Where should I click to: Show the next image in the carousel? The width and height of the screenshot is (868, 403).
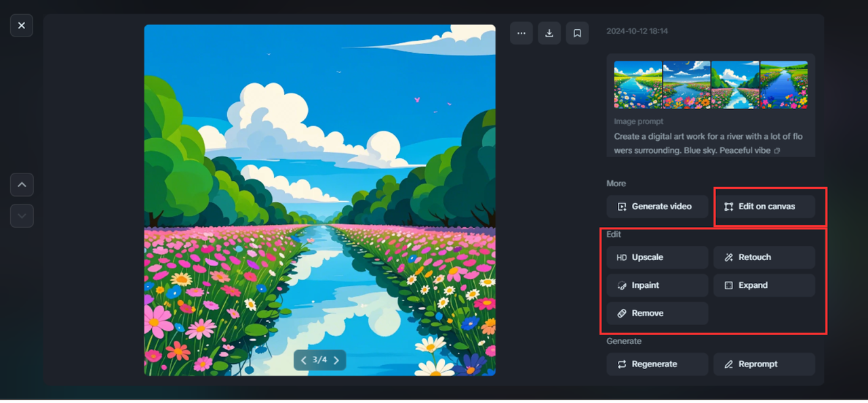click(x=336, y=360)
